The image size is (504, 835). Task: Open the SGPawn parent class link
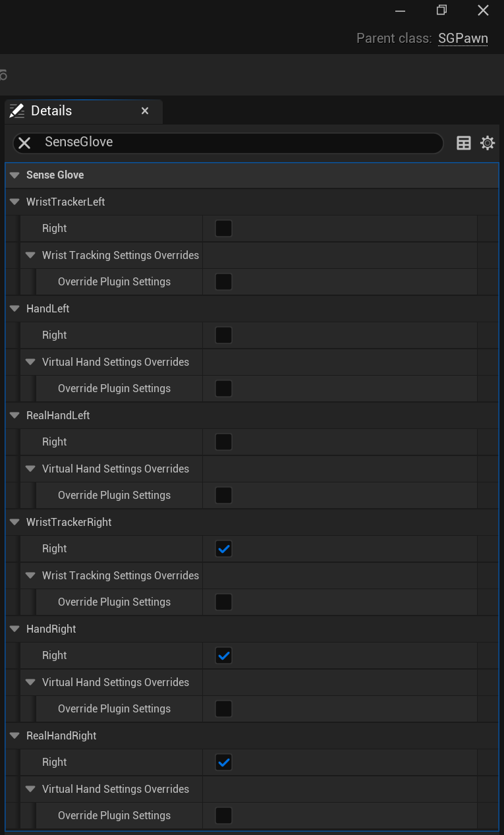(x=462, y=38)
